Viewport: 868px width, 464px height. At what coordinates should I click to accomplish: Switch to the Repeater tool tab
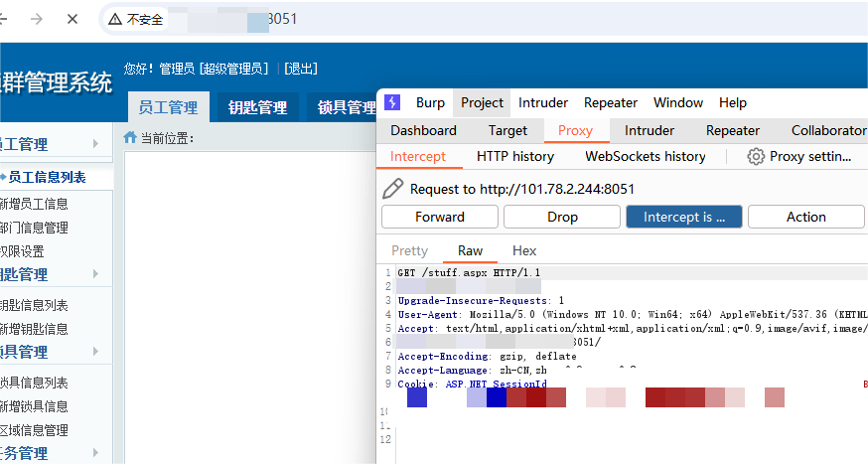[x=732, y=131]
